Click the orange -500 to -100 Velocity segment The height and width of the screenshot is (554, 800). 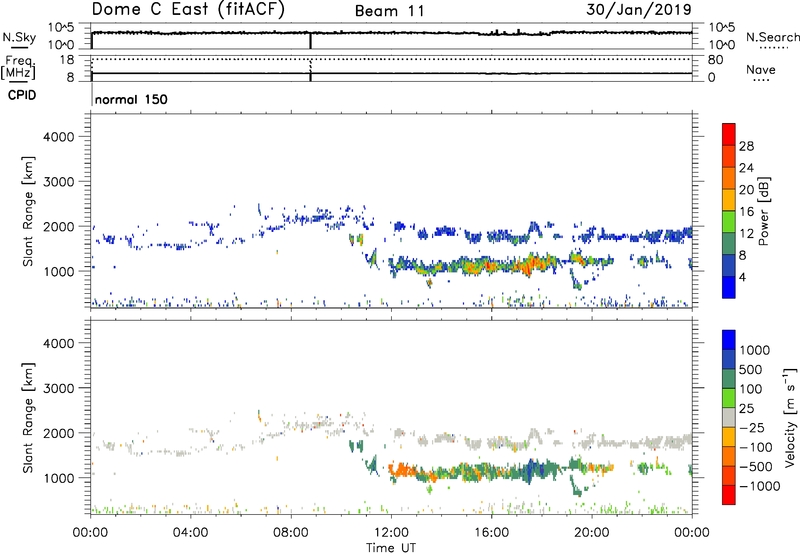pyautogui.click(x=729, y=456)
